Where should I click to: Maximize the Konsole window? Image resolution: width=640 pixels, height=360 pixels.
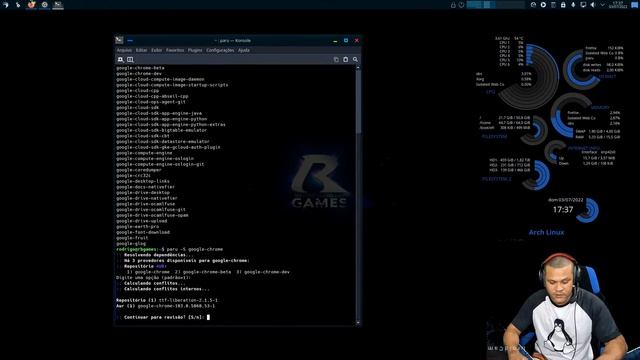(x=346, y=40)
